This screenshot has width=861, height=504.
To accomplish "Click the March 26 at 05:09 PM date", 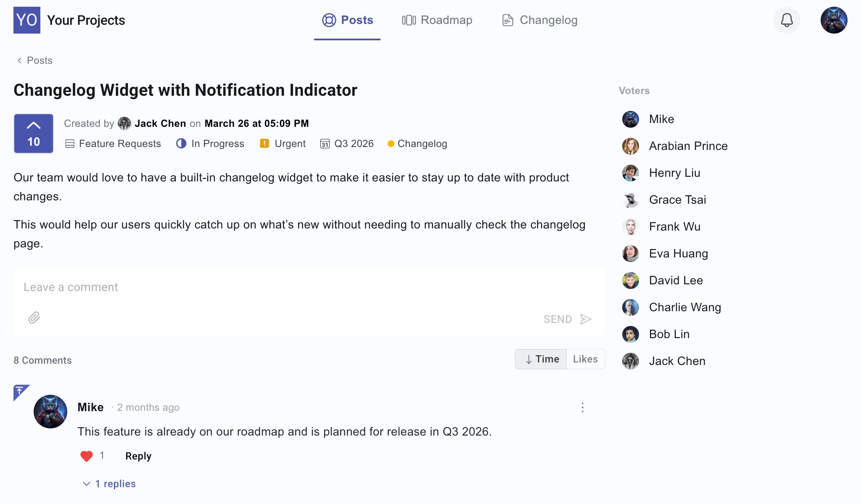I will [x=256, y=123].
